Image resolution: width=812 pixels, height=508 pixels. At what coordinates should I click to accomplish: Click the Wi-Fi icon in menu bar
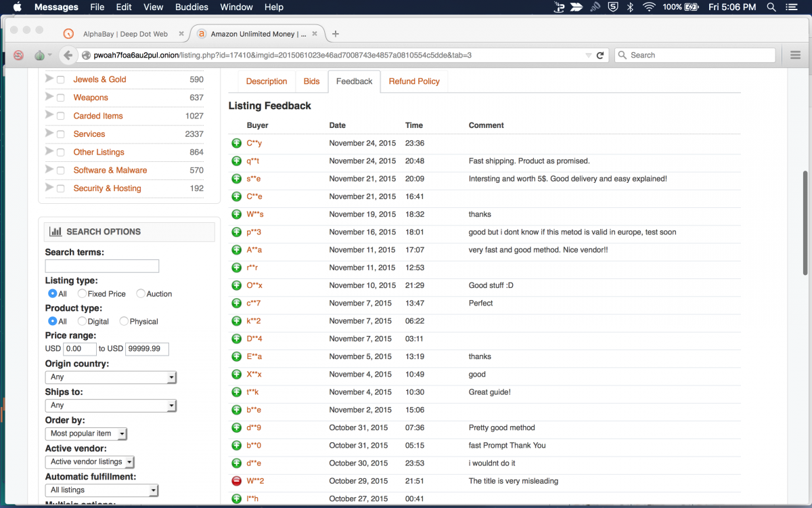coord(649,7)
